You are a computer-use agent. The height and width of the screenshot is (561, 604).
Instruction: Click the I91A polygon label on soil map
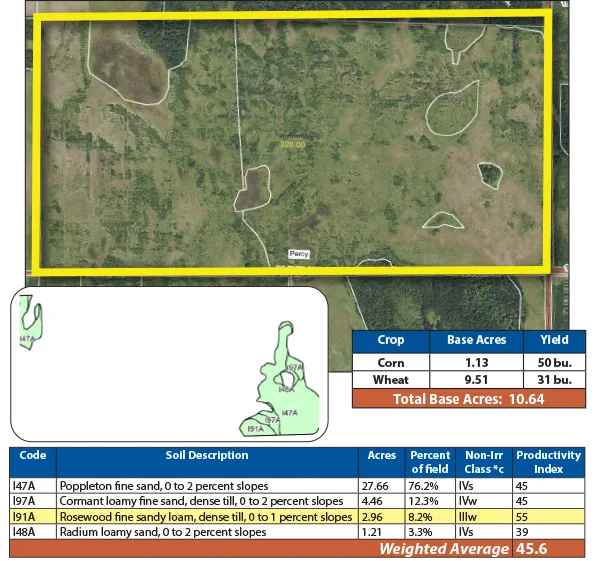click(x=255, y=429)
